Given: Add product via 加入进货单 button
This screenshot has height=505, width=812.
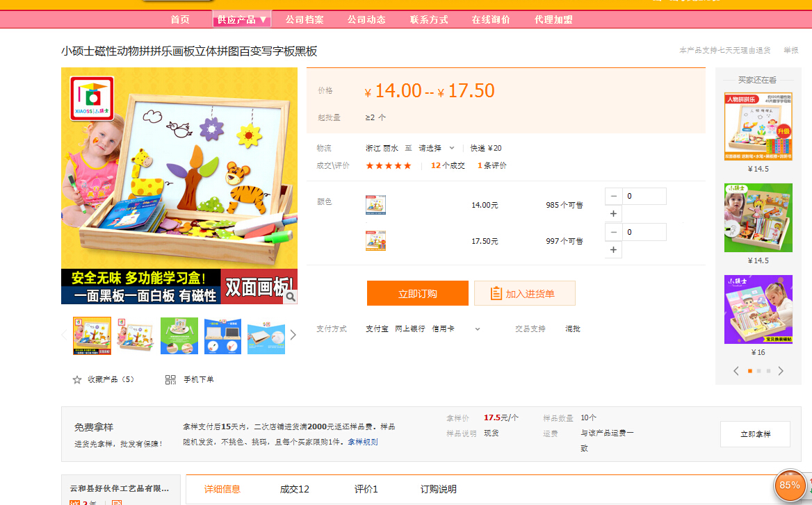Looking at the screenshot, I should (524, 293).
